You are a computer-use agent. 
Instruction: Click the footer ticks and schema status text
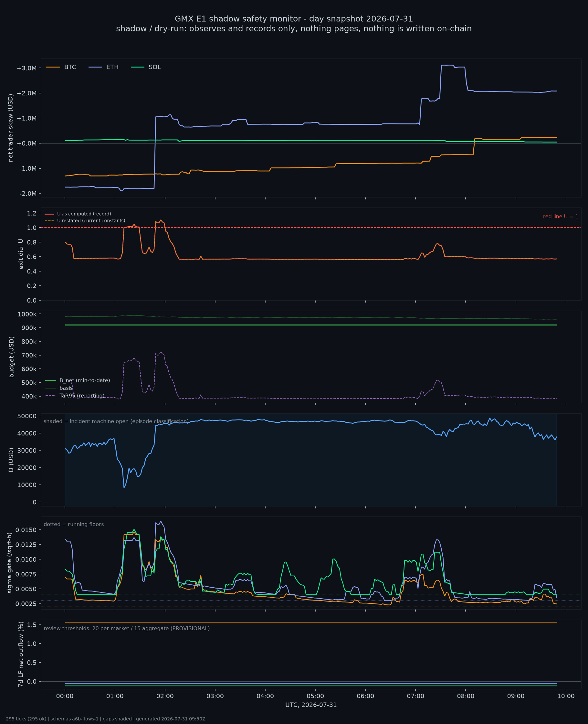106,719
